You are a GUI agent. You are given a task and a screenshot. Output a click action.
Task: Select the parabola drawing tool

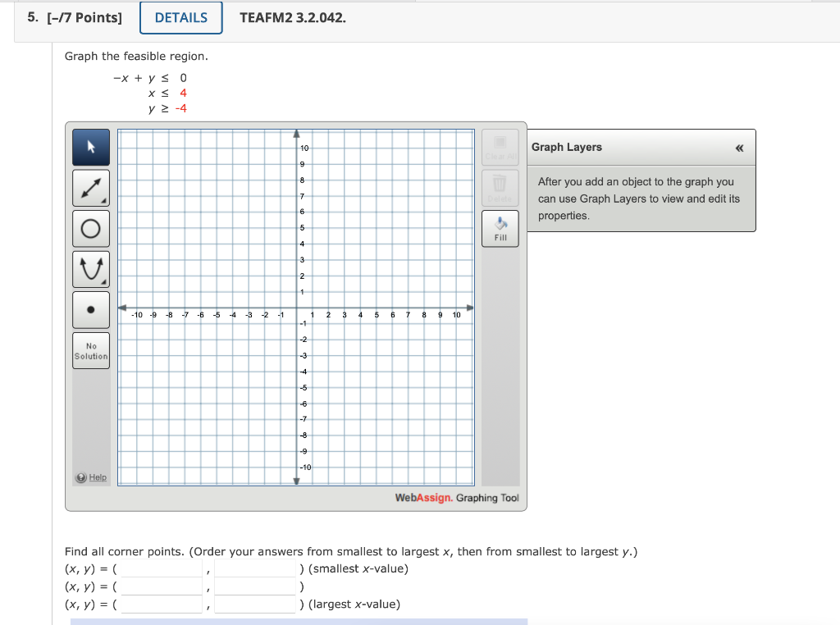click(90, 268)
